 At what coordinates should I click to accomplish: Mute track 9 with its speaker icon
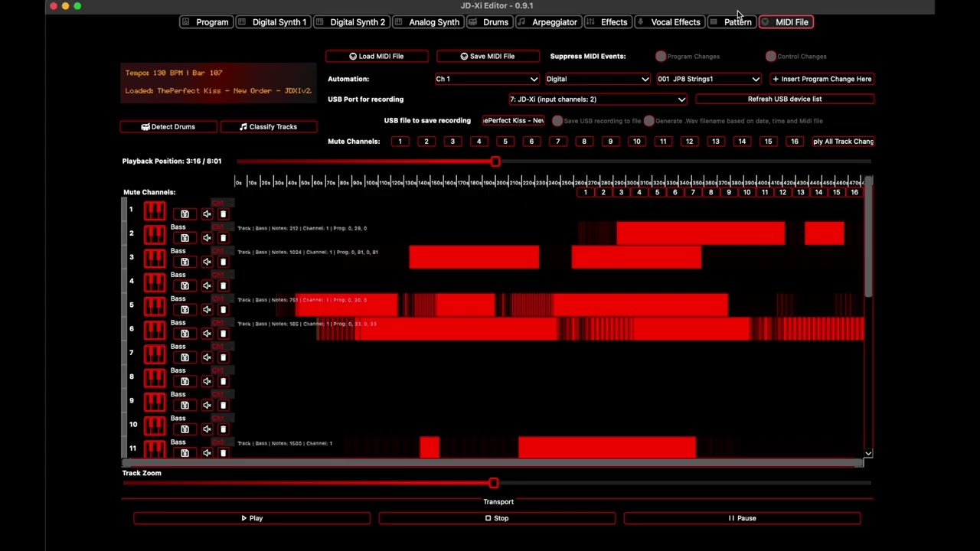coord(207,405)
